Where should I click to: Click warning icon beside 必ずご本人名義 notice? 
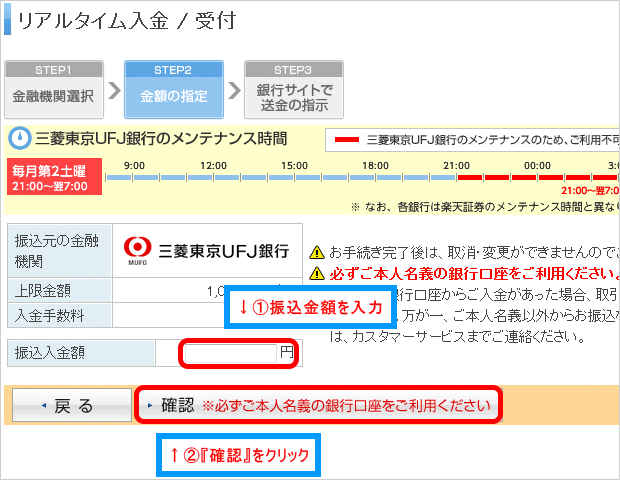point(317,273)
